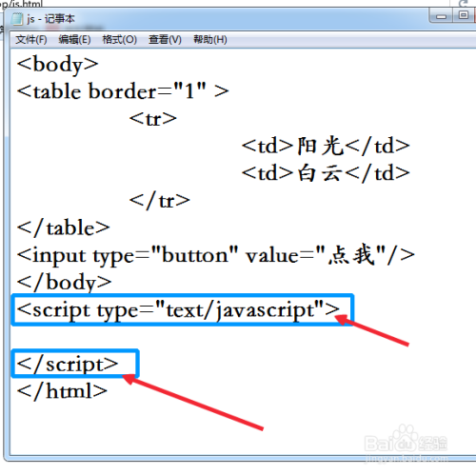Click the </table> closing tag line

pyautogui.click(x=63, y=228)
